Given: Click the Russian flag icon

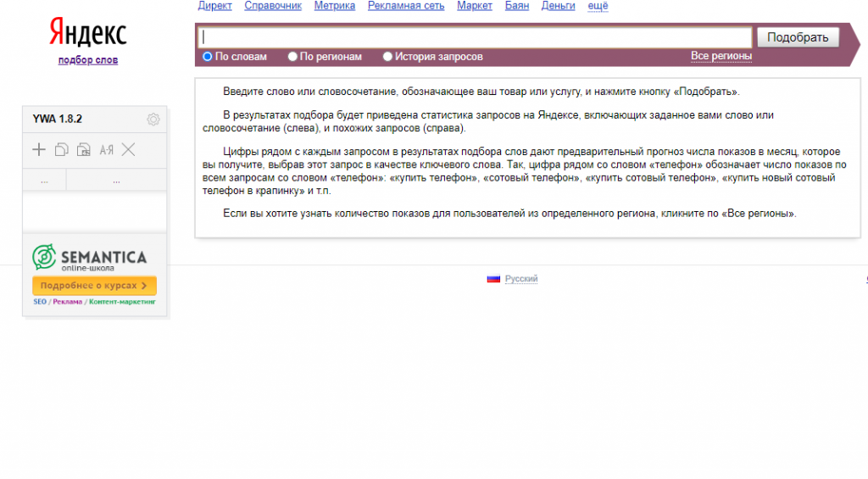Looking at the screenshot, I should (x=493, y=279).
